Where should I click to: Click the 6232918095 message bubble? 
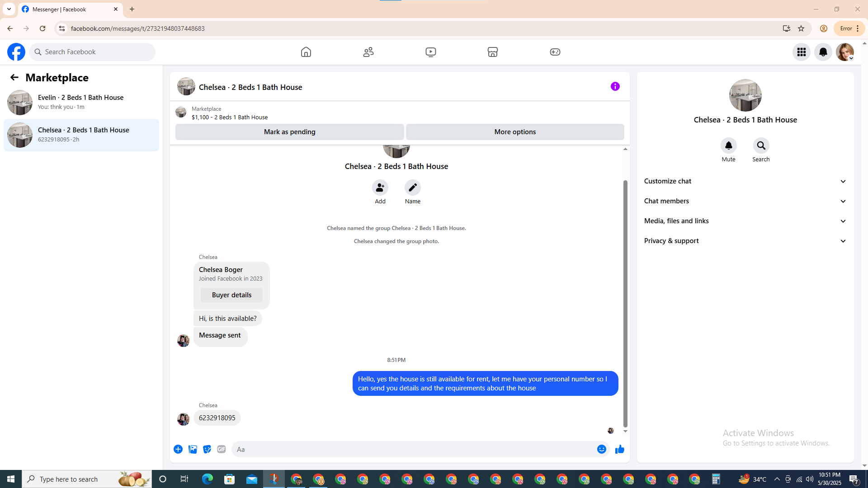click(x=217, y=418)
